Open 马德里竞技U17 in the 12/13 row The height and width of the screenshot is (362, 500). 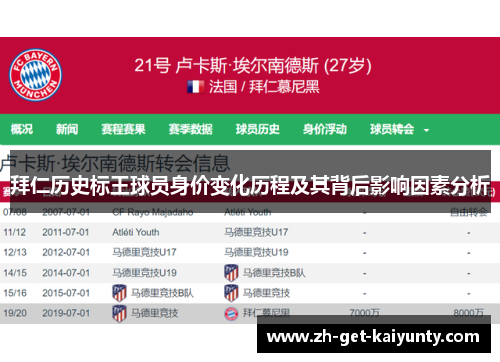pos(144,252)
